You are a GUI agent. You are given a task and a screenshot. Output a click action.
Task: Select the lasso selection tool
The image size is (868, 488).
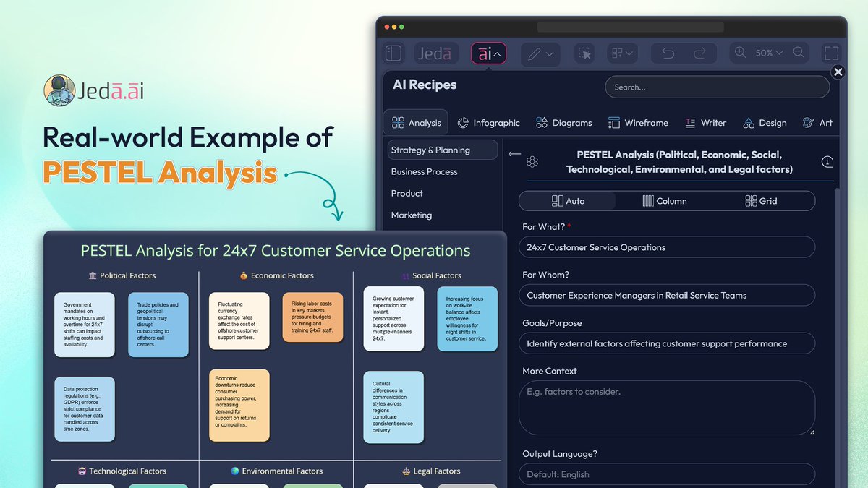click(584, 53)
